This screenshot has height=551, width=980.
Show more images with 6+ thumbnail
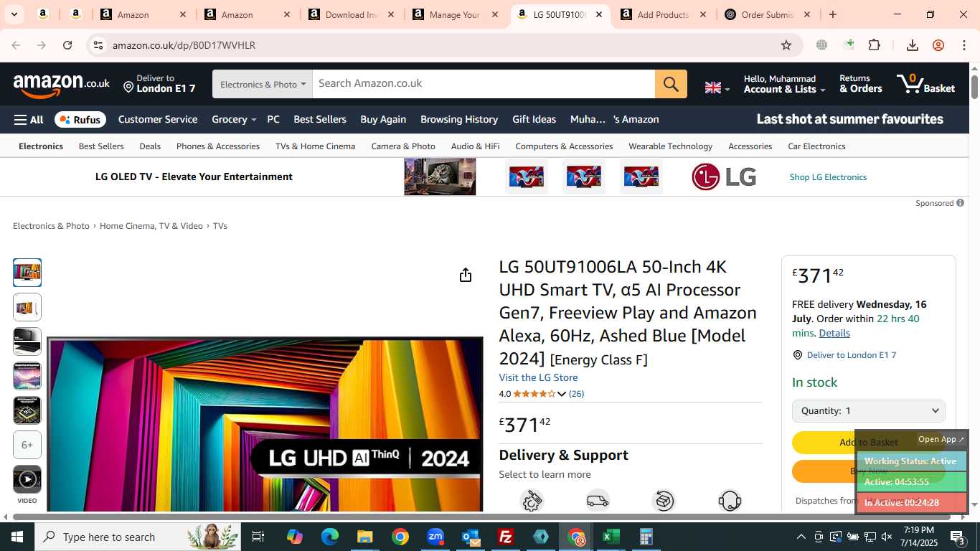(x=27, y=445)
